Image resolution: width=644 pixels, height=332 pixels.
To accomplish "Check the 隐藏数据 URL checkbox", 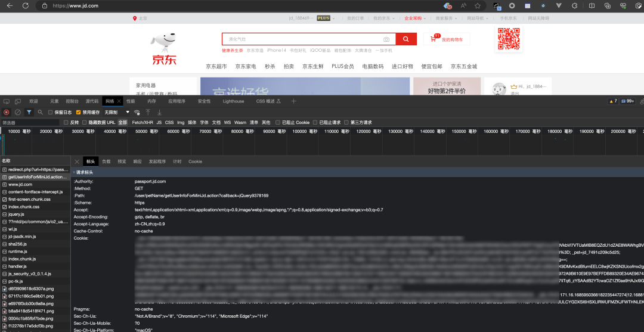I will pos(85,122).
